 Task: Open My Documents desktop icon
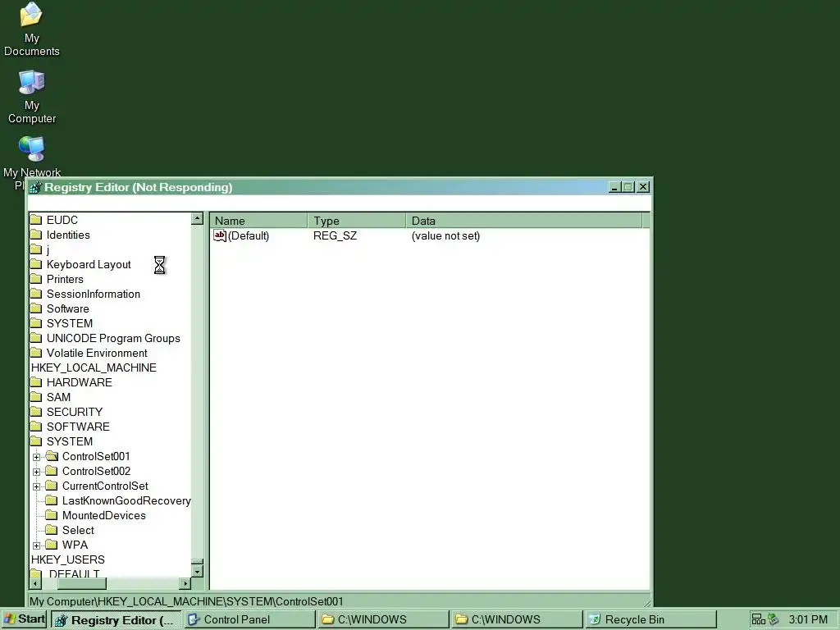pos(32,15)
